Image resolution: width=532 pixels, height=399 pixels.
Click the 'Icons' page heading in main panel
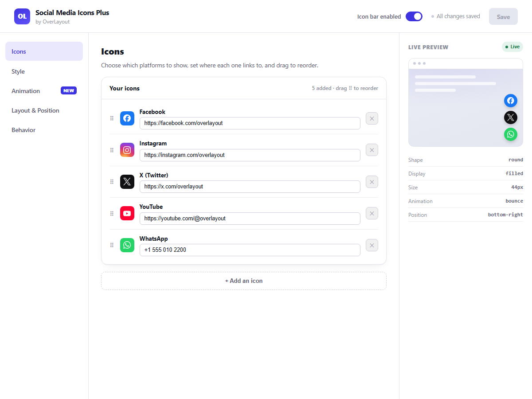click(113, 51)
